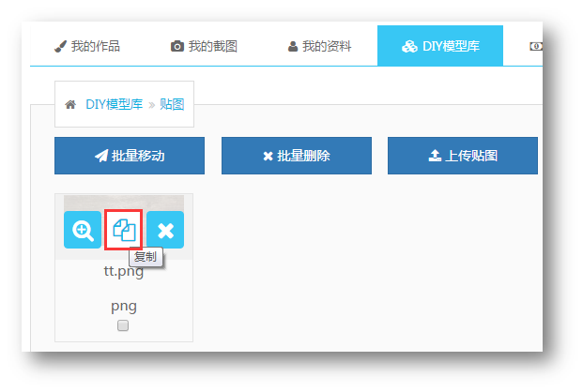Click the 批量删除 button
Viewport: 583px width, 392px height.
[297, 156]
